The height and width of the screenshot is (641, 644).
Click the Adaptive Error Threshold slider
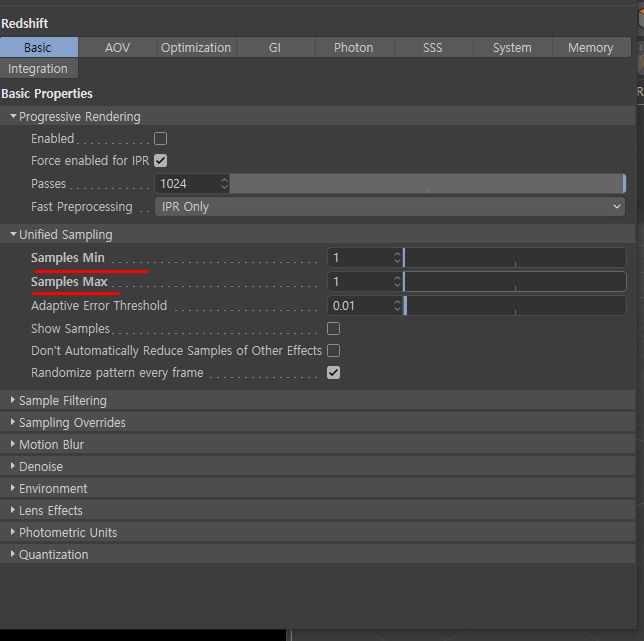515,306
